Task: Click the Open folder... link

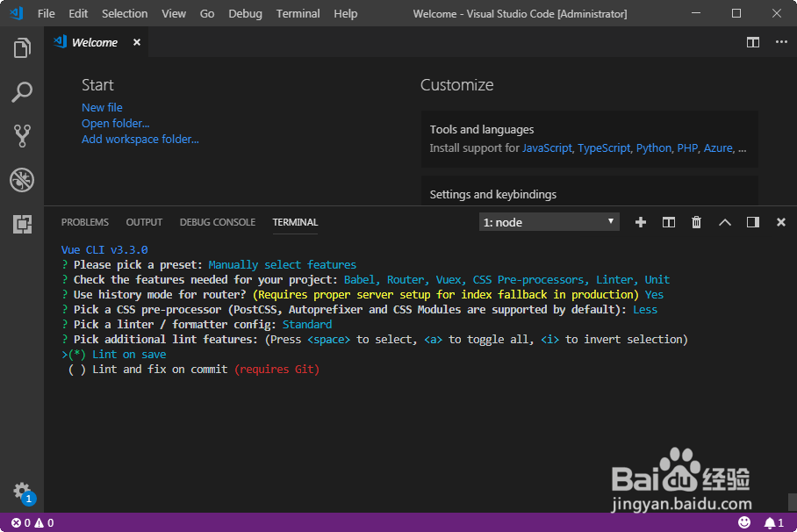Action: pyautogui.click(x=115, y=124)
